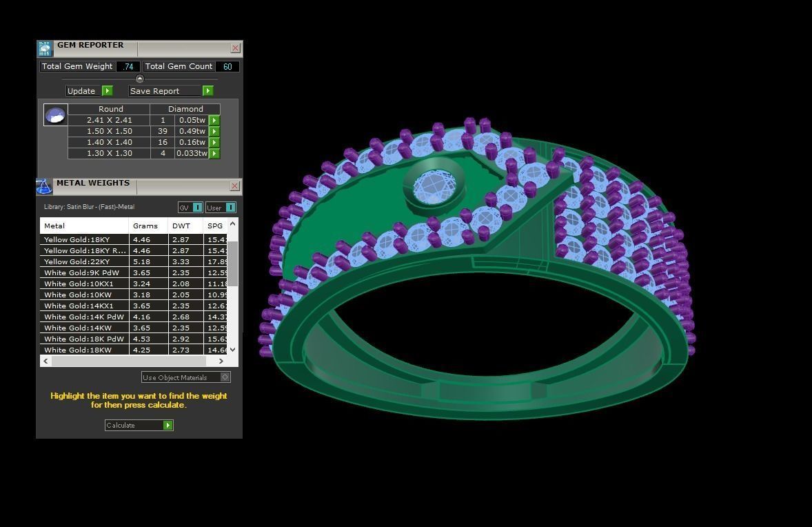Select the White Gold:18K PdW row
Screen dimensions: 812x527
tap(134, 339)
